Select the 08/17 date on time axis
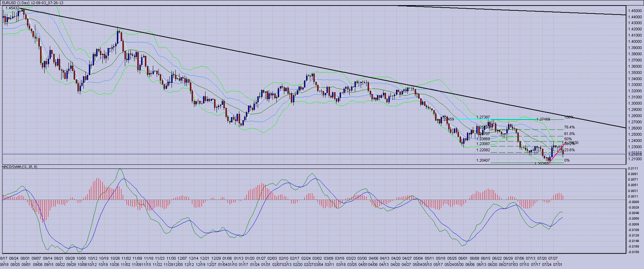Screen dimensions: 644x269 tap(3, 258)
